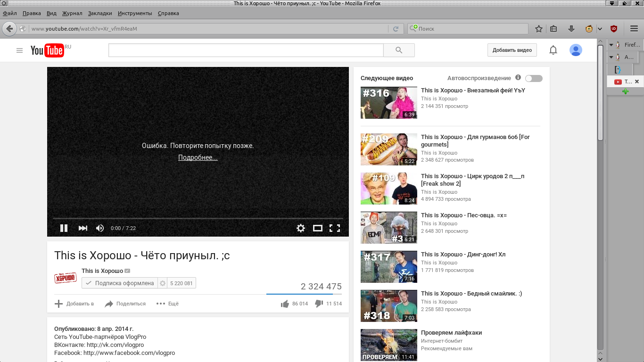Like the video with thumbs up

[x=285, y=304]
